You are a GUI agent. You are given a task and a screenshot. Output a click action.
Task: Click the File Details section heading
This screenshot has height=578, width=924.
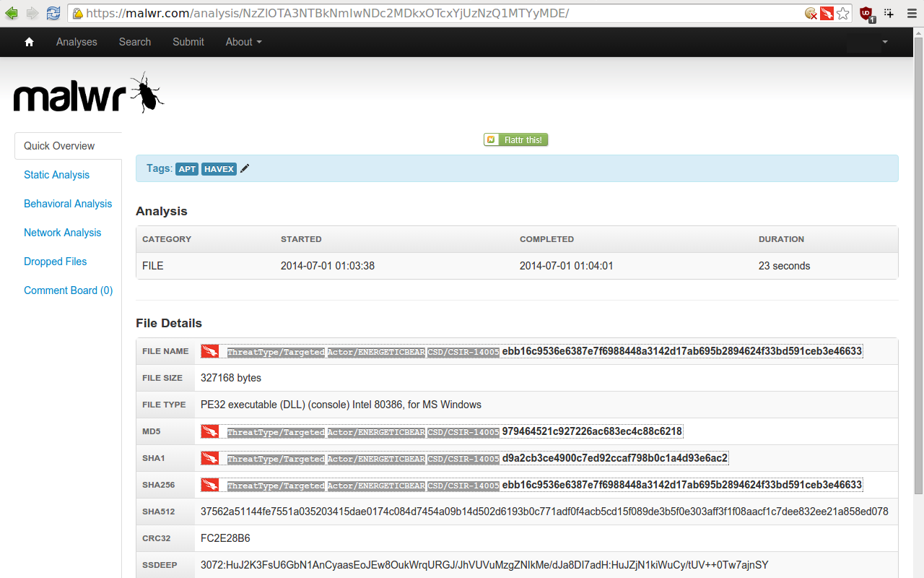169,323
